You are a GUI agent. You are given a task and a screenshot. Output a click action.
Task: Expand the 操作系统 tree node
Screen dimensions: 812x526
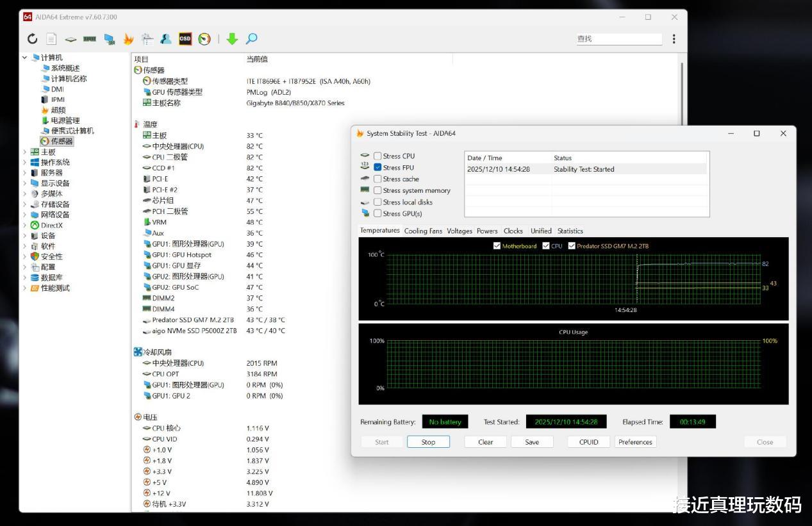25,163
